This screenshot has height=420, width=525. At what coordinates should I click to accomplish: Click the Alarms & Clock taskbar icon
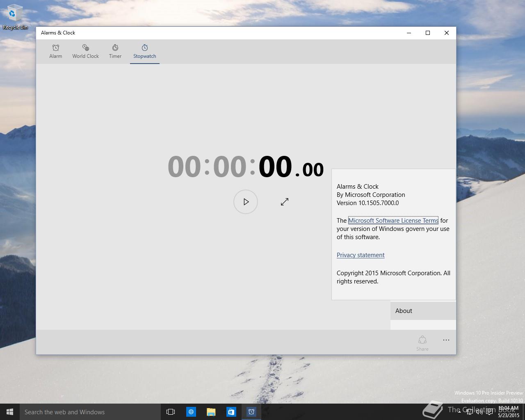(x=251, y=412)
